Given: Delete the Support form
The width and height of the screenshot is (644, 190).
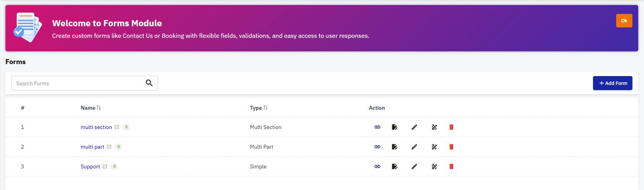Looking at the screenshot, I should (451, 167).
